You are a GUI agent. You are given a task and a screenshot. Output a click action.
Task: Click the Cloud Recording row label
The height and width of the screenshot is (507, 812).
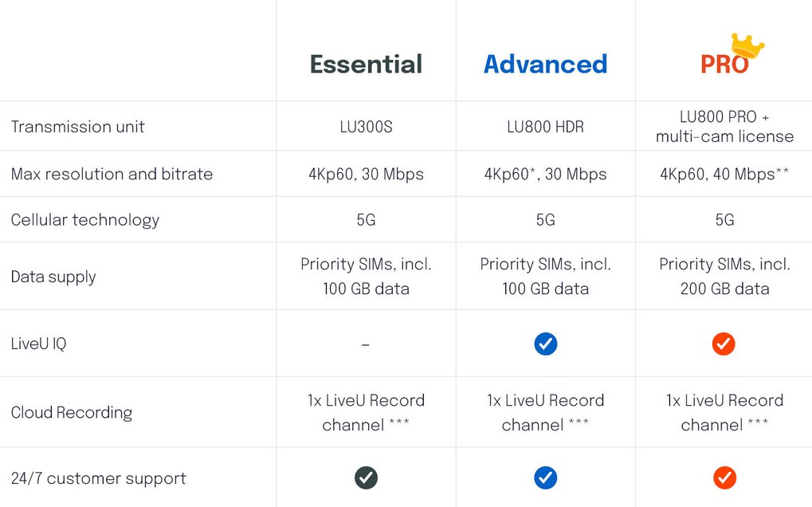72,413
